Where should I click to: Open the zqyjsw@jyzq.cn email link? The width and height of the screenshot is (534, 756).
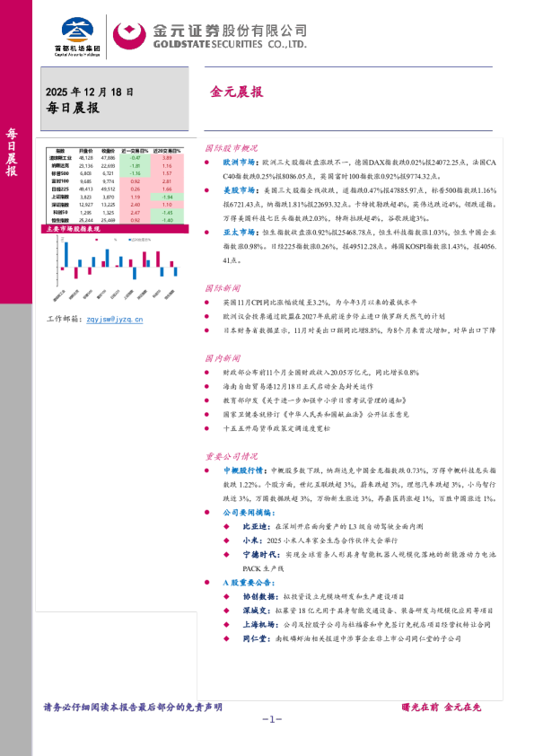point(115,319)
